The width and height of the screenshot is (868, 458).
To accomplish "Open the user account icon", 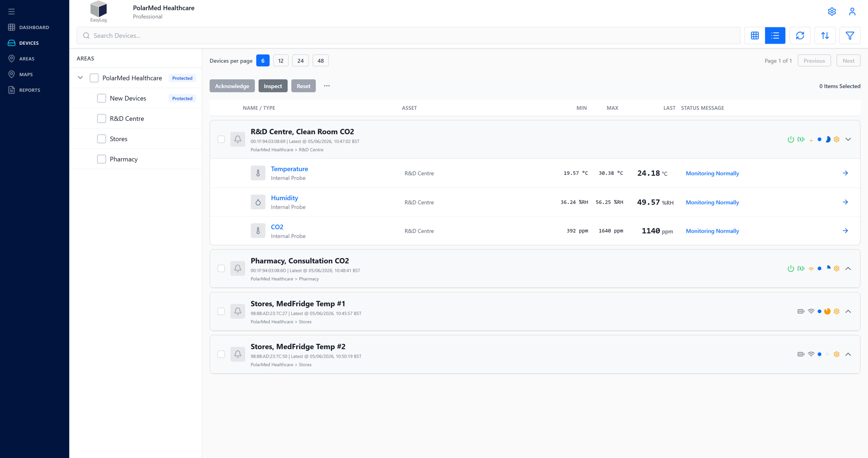I will point(852,12).
